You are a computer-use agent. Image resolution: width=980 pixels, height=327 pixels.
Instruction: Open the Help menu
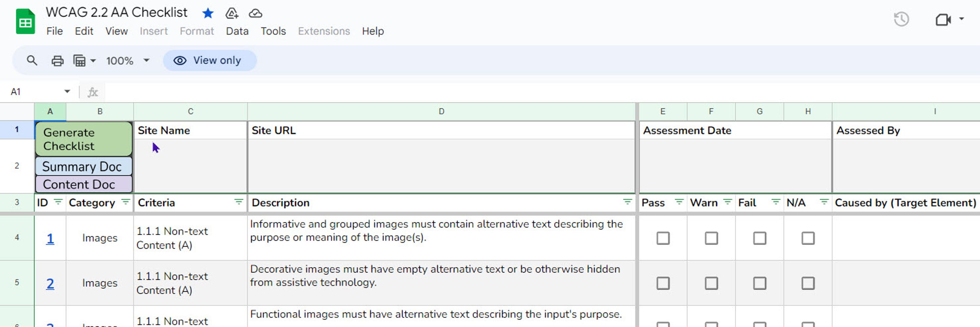(373, 31)
